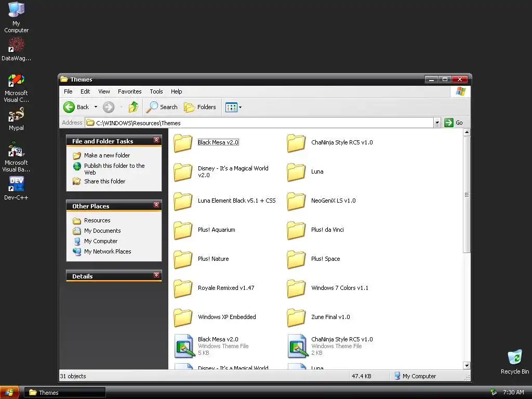Select the NeoGeniX LS v1.0 folder
Viewport: 532px width, 399px height.
[296, 201]
